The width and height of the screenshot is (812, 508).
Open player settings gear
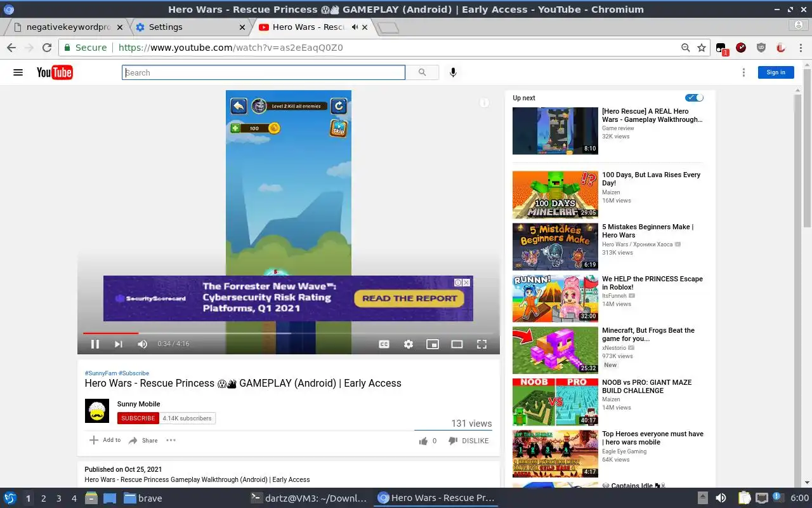coord(409,344)
